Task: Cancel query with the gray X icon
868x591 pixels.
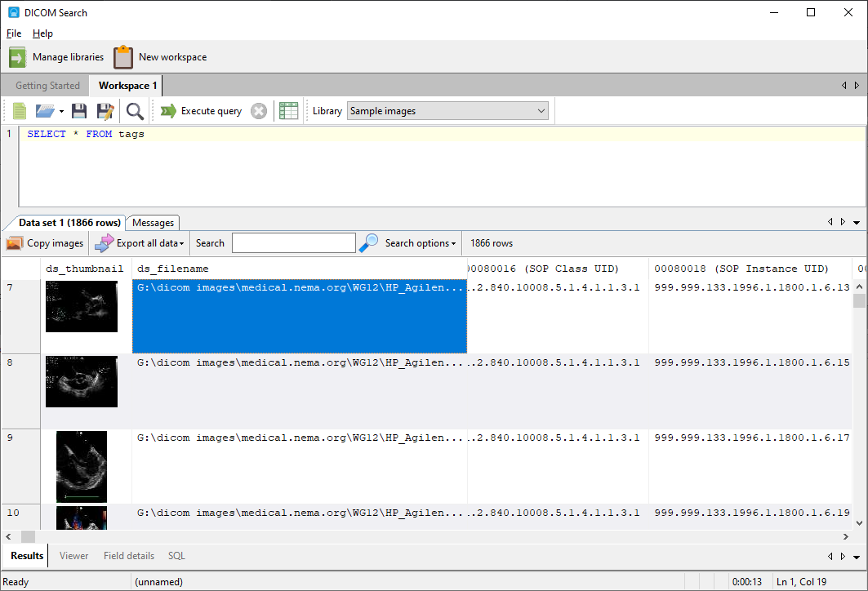Action: (x=259, y=110)
